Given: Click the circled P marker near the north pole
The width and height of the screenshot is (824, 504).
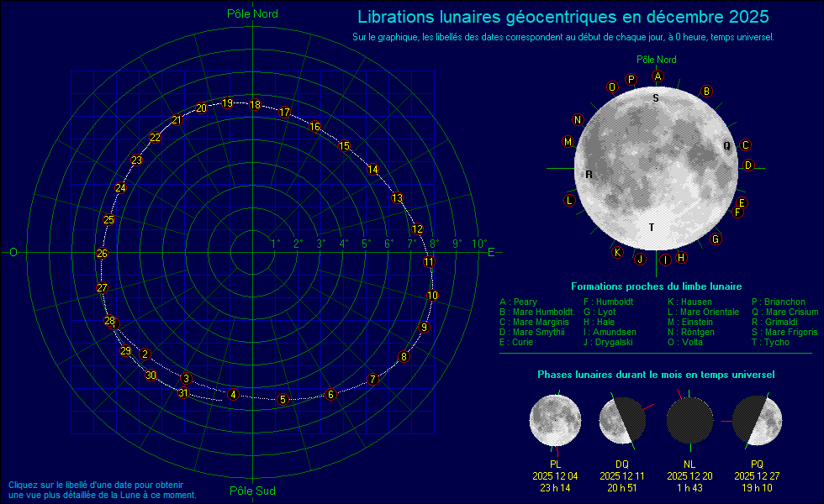Looking at the screenshot, I should pos(631,79).
